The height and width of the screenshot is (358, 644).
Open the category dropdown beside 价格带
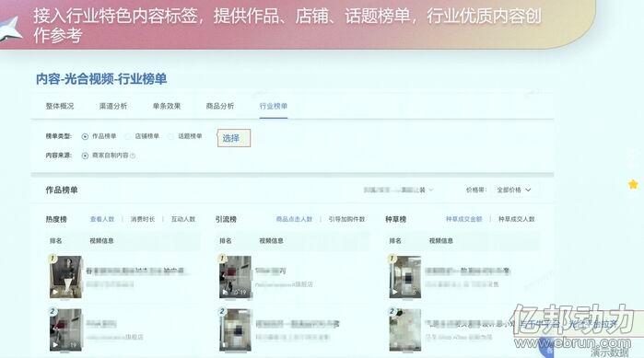point(398,190)
